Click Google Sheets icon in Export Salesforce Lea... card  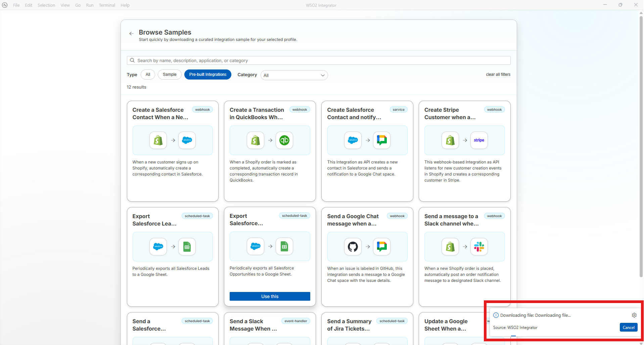click(x=187, y=247)
